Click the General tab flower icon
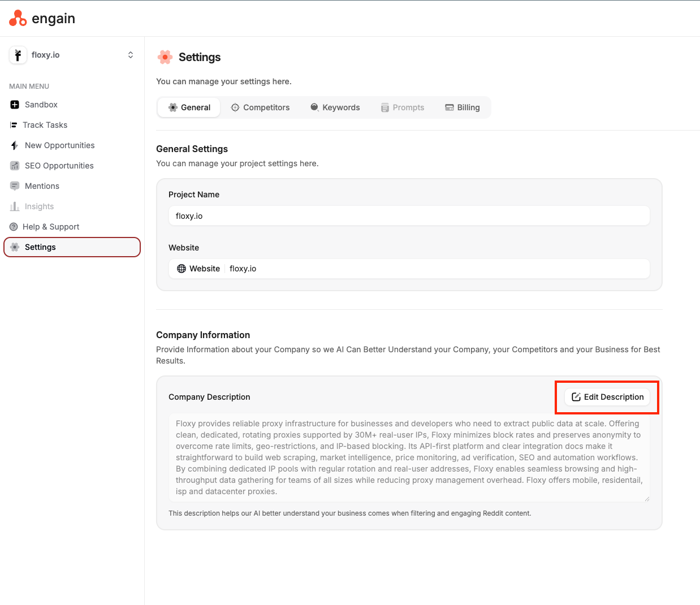 point(173,107)
